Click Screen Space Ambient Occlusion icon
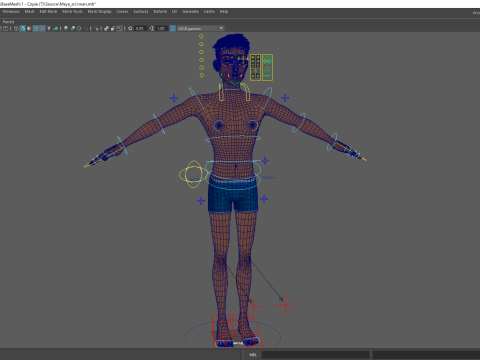Screen dimensions: 480x360 (66, 28)
